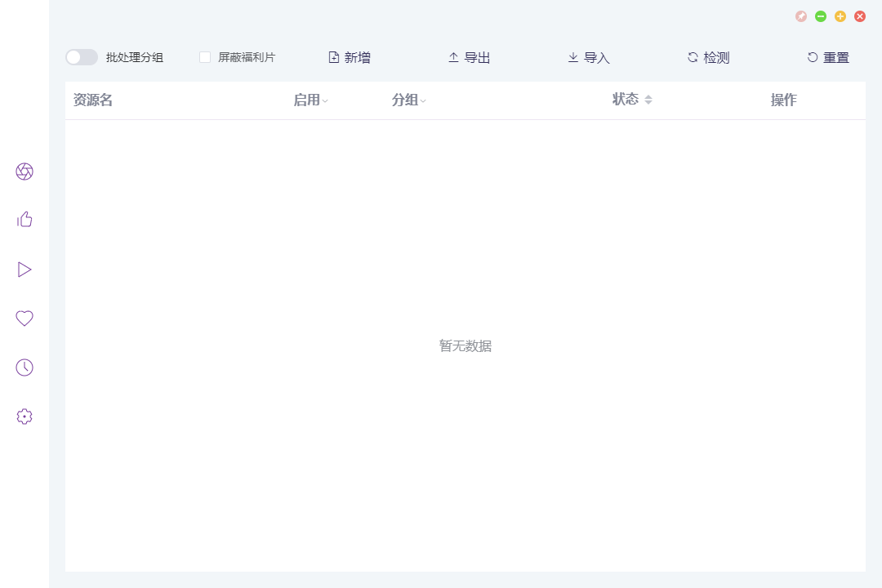
Task: Click the 资源名 column header
Action: [93, 100]
